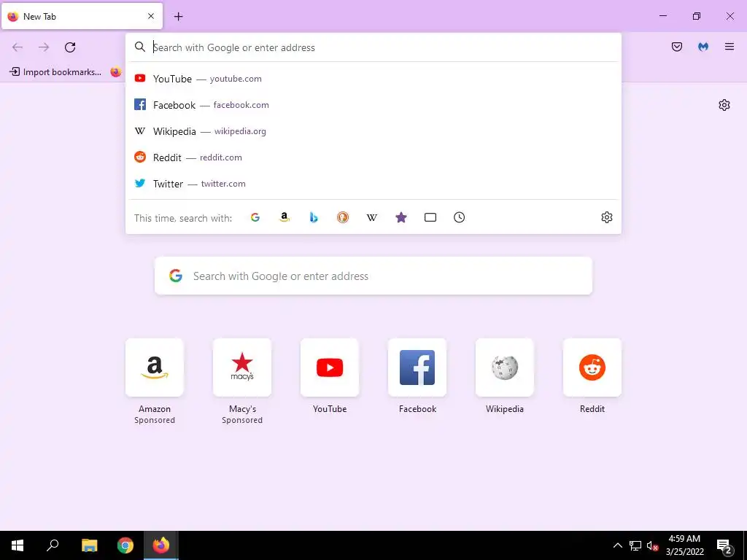Open the Firefox hamburger menu

point(729,47)
